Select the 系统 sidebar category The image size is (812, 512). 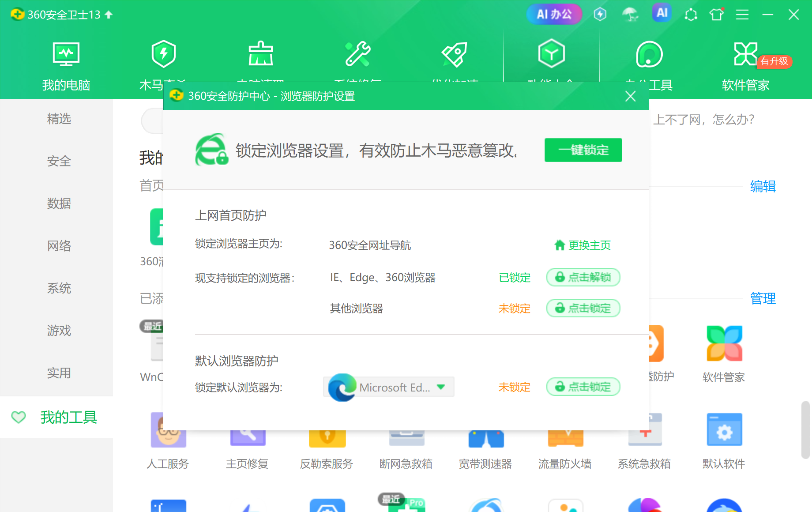(59, 288)
